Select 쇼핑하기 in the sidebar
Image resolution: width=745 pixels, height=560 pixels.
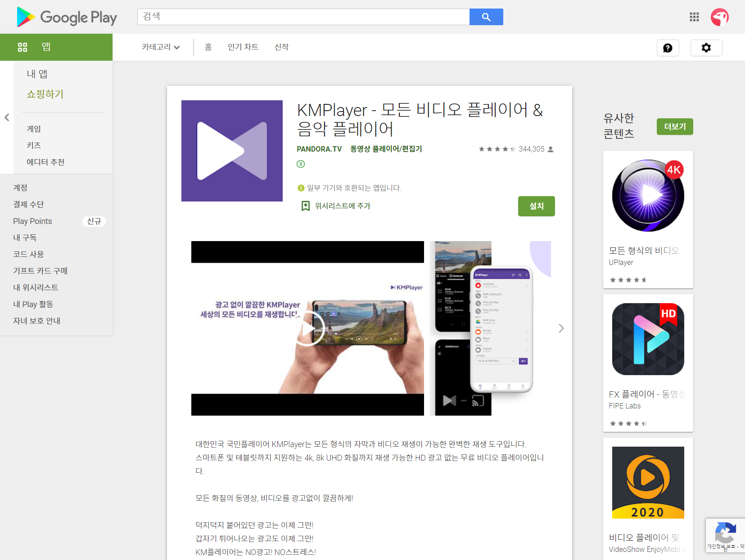pos(45,94)
